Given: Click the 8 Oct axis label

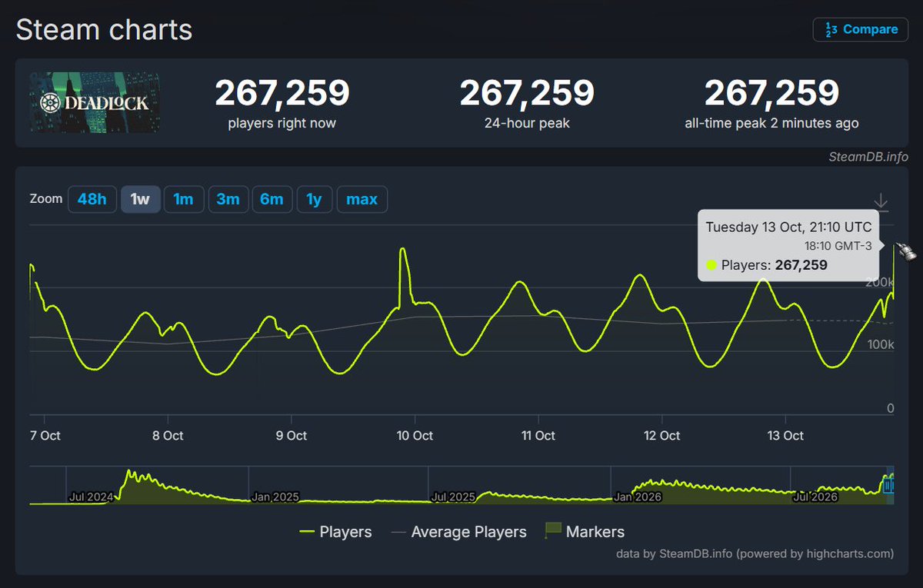Looking at the screenshot, I should tap(168, 435).
